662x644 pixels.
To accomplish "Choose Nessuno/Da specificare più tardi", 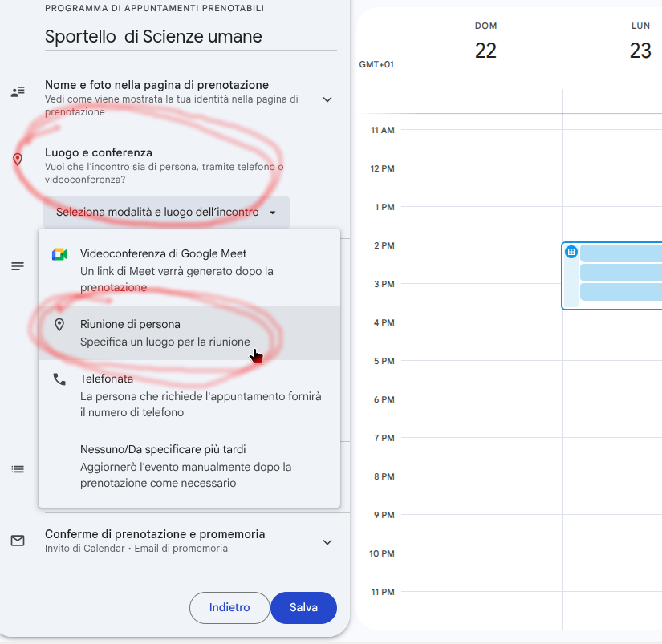I will (x=189, y=466).
